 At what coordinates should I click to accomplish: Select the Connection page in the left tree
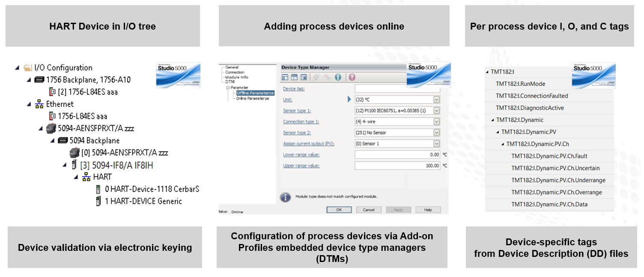pyautogui.click(x=235, y=72)
